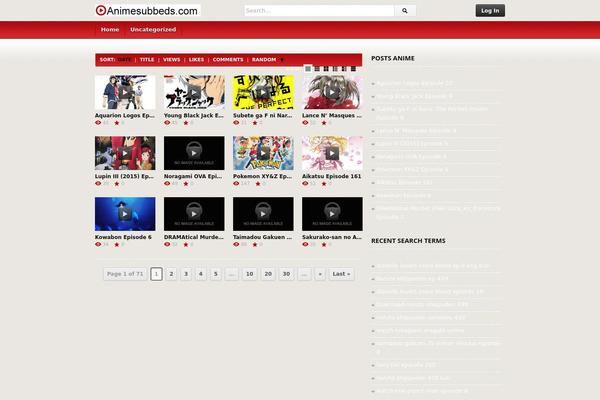Play the Pokemon XY&Z video overlay
The width and height of the screenshot is (600, 400).
click(263, 153)
